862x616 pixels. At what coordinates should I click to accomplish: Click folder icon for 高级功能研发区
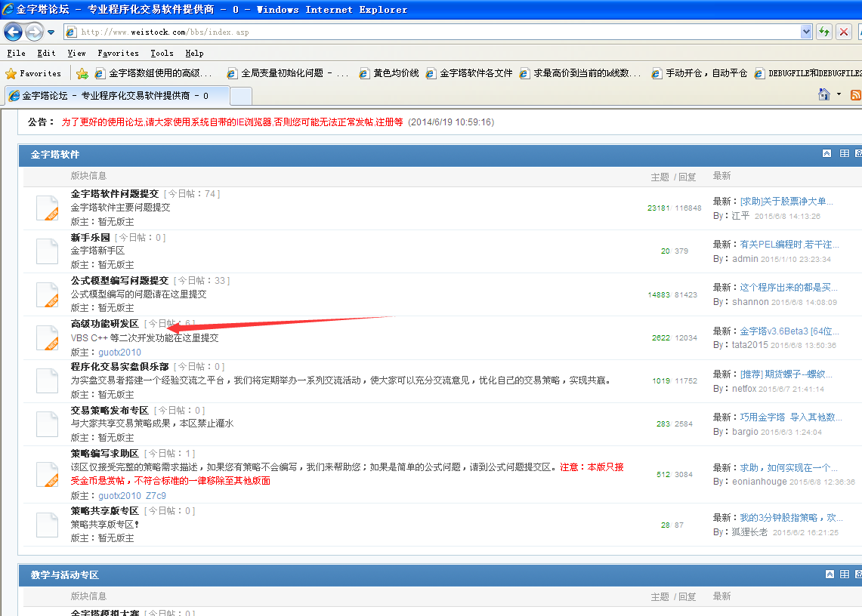click(x=48, y=338)
